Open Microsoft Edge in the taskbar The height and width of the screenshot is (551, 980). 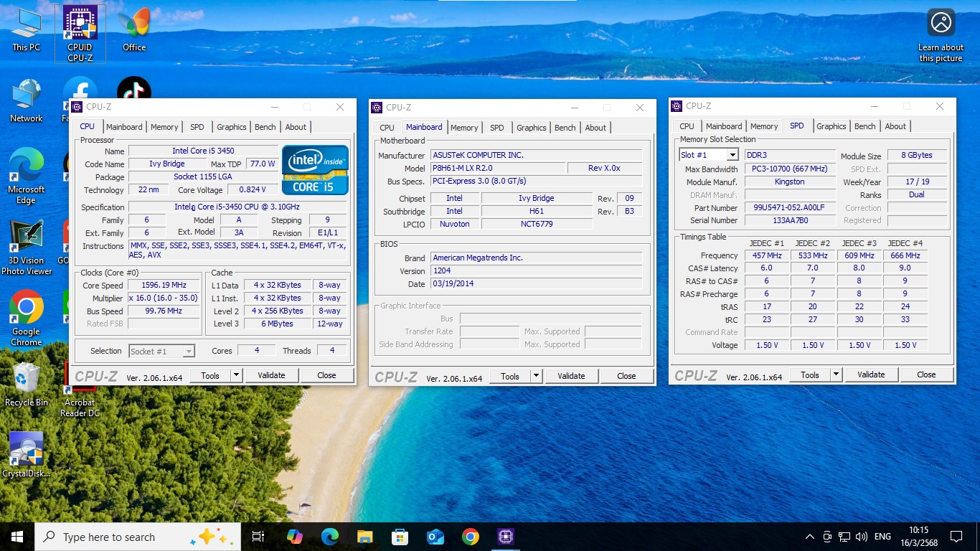(x=330, y=537)
